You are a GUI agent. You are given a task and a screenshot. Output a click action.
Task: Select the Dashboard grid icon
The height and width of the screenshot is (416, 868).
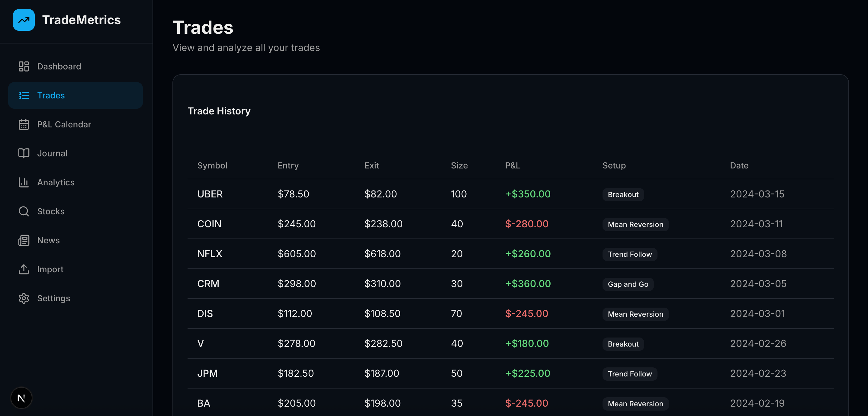click(x=24, y=66)
